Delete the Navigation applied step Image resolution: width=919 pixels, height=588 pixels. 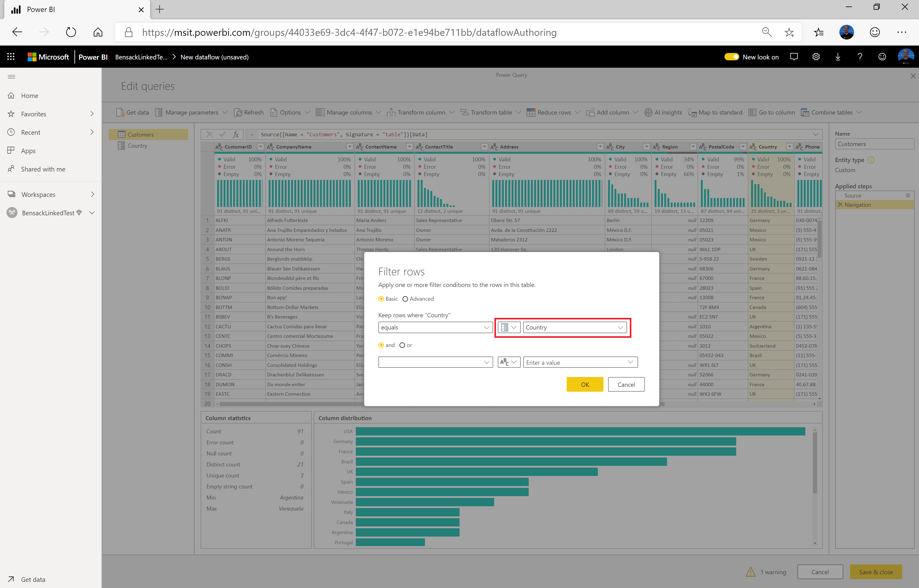(x=840, y=205)
